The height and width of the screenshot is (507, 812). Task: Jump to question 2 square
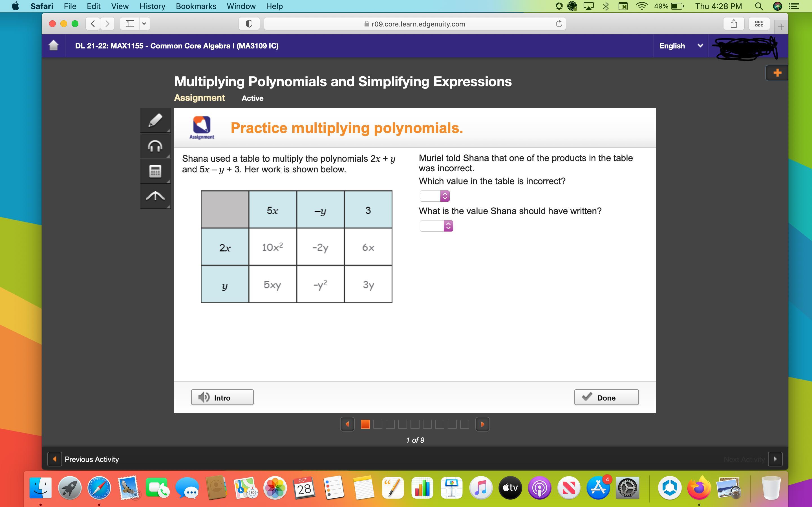coord(378,424)
